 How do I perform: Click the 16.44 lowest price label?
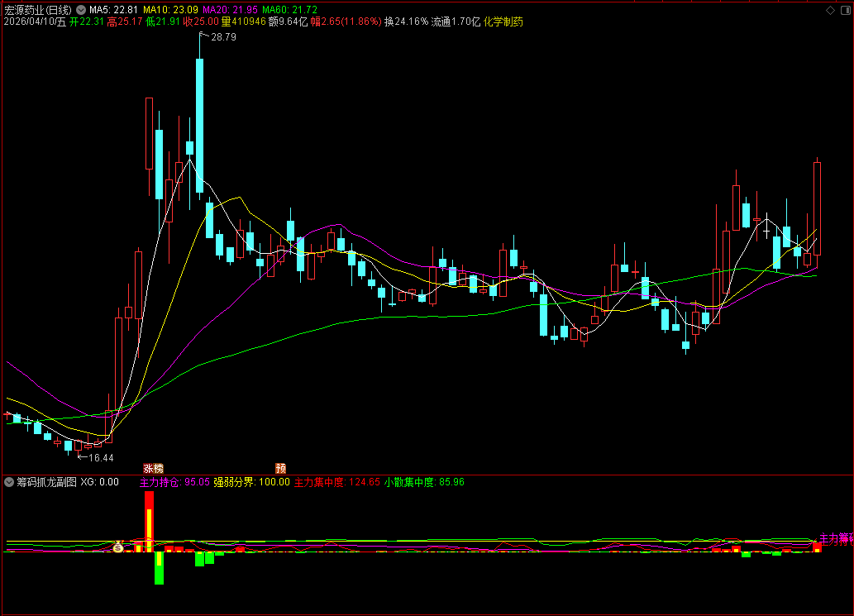coord(101,458)
